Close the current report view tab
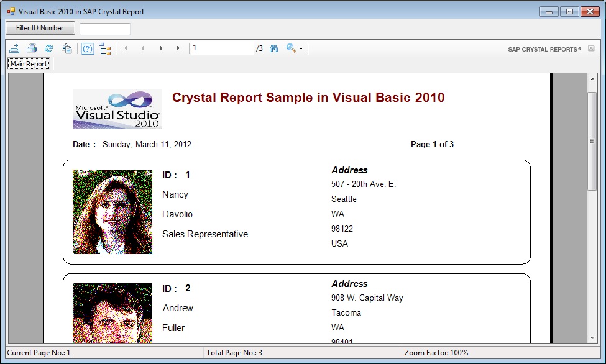 pyautogui.click(x=591, y=48)
